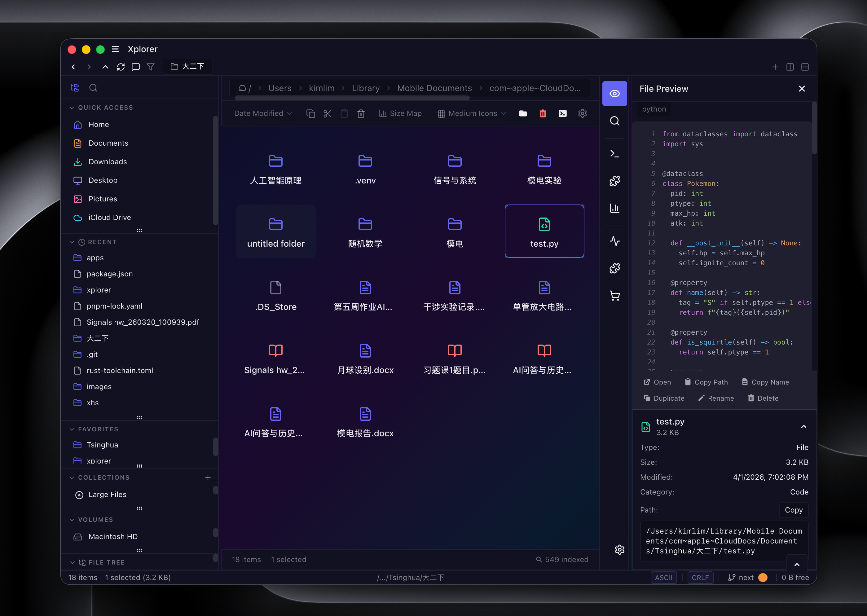Open the Medium Icons view dropdown
The image size is (867, 616).
pos(472,113)
